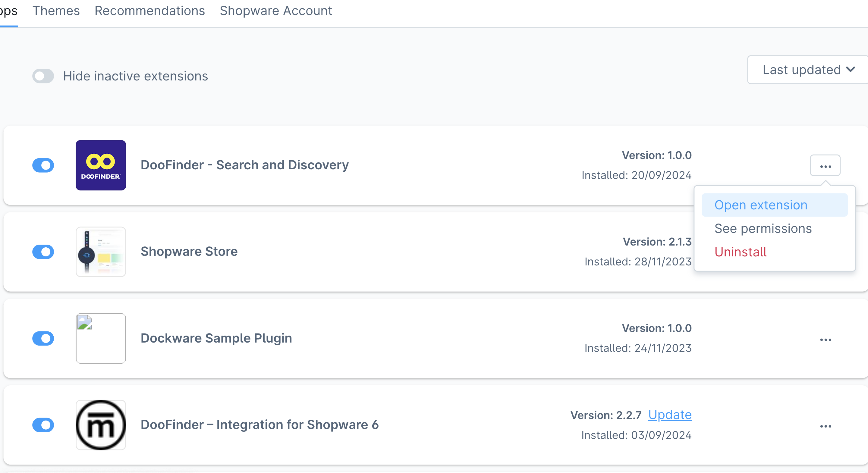The height and width of the screenshot is (473, 868).
Task: Click the Installed: 28/11/2023 text
Action: (638, 262)
